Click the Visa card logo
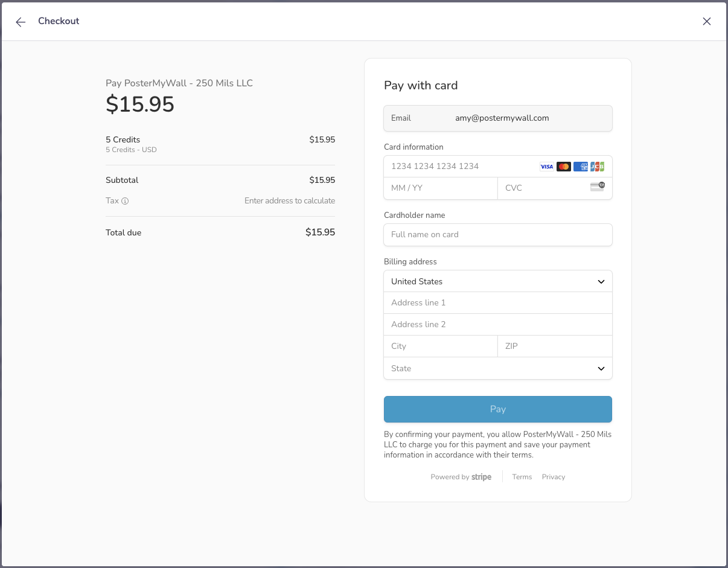Viewport: 728px width, 568px height. [x=546, y=167]
